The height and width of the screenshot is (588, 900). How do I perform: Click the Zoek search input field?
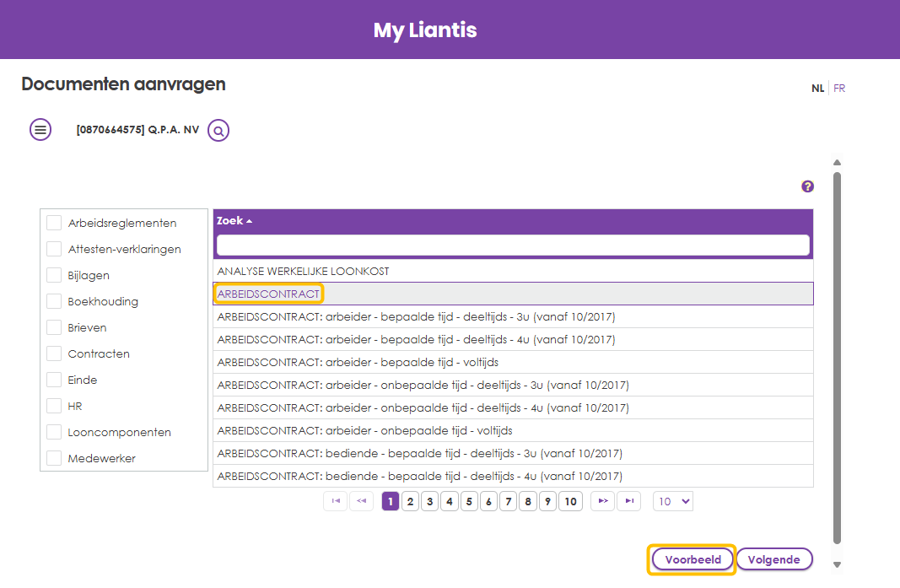pos(513,245)
